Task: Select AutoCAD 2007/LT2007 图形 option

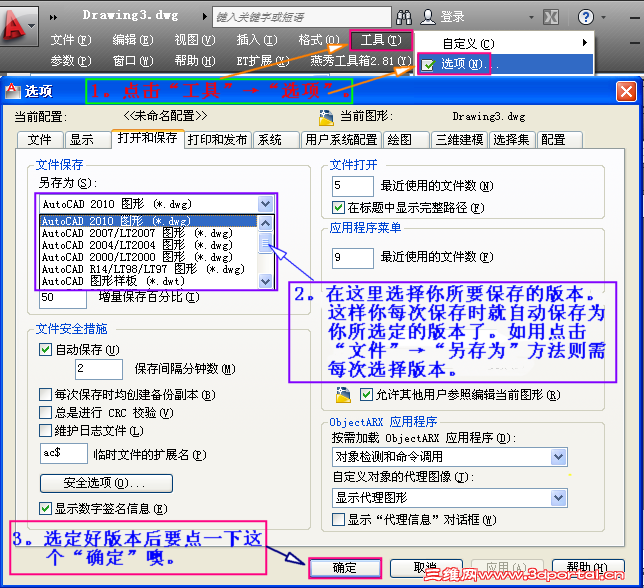Action: [x=149, y=233]
